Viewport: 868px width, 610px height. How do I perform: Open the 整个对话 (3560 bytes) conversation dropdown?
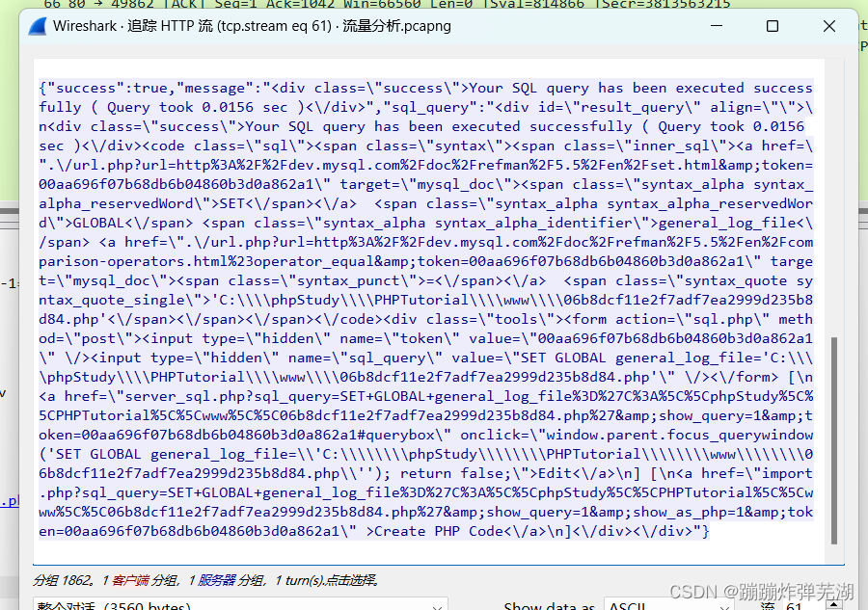[240, 604]
